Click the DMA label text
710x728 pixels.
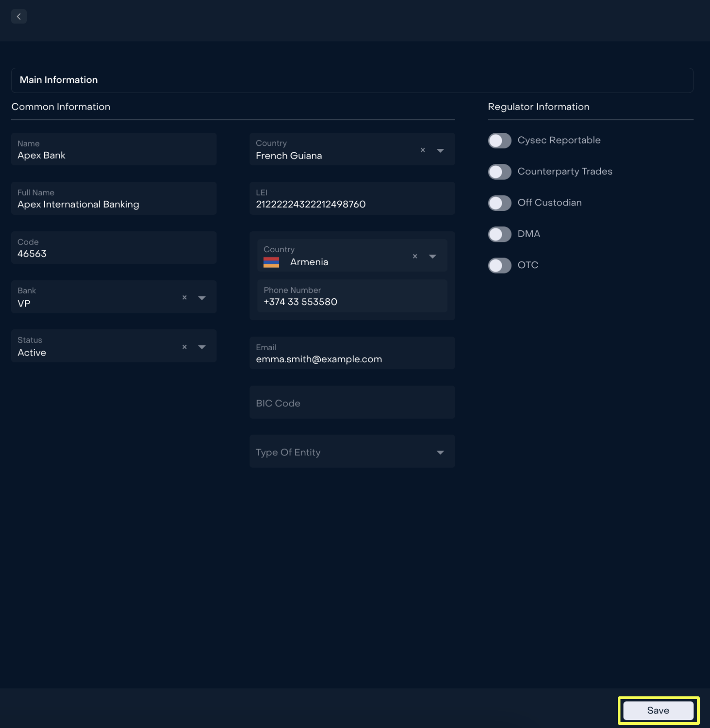(x=529, y=234)
